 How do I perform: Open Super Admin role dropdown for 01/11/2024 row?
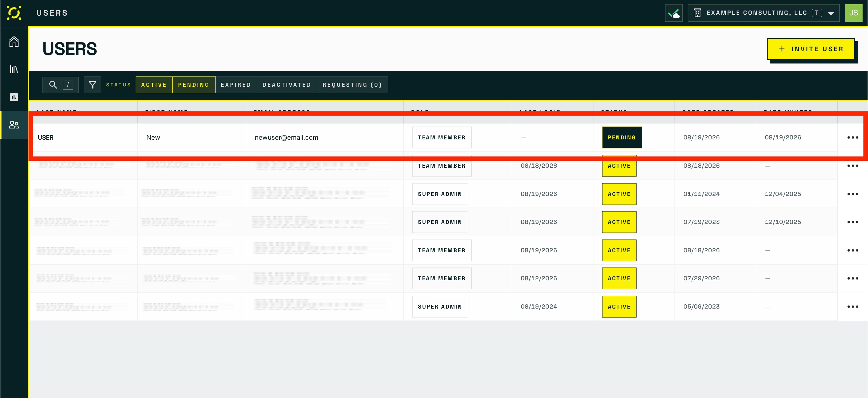(x=440, y=194)
